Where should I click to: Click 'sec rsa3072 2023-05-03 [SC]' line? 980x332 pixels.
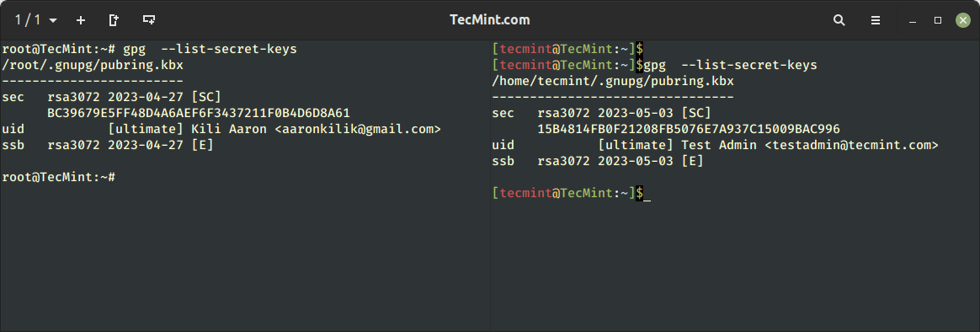(601, 113)
